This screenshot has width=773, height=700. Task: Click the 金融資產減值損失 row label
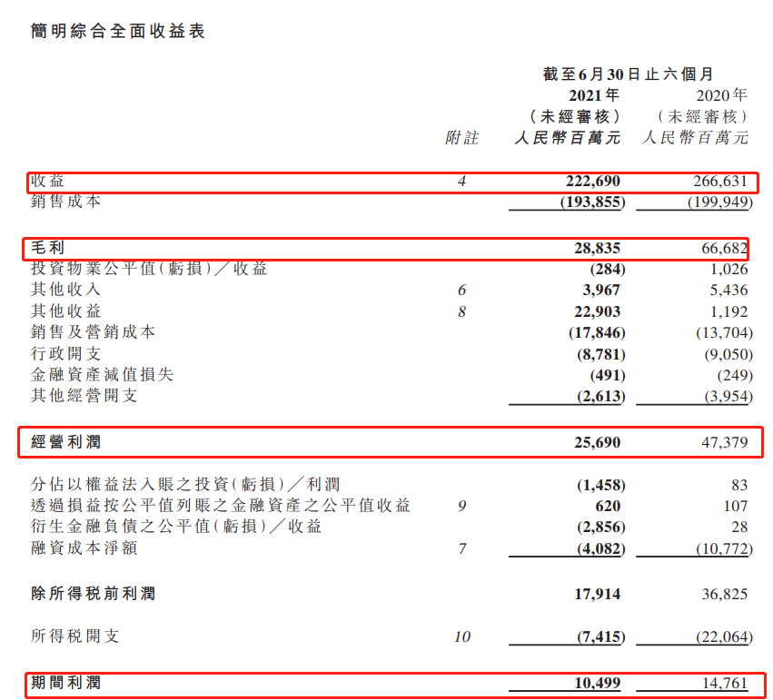click(x=102, y=375)
